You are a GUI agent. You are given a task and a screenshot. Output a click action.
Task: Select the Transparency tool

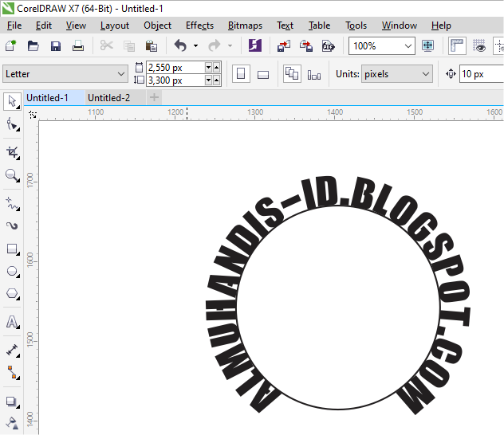tap(12, 423)
